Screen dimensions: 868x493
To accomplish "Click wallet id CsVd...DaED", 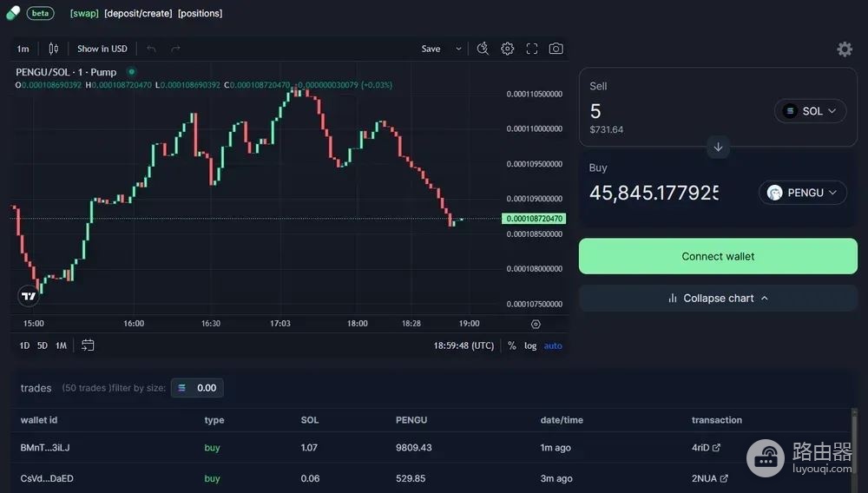I will point(47,478).
